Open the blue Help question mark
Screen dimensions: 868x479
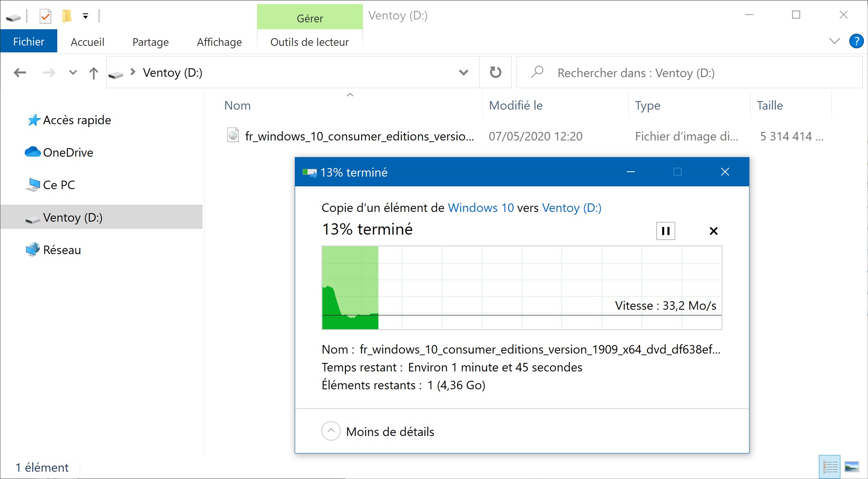point(856,41)
